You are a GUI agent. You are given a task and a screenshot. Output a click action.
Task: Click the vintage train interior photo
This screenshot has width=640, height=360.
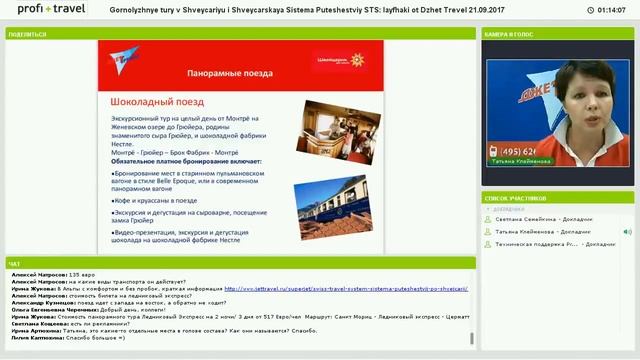coord(338,132)
